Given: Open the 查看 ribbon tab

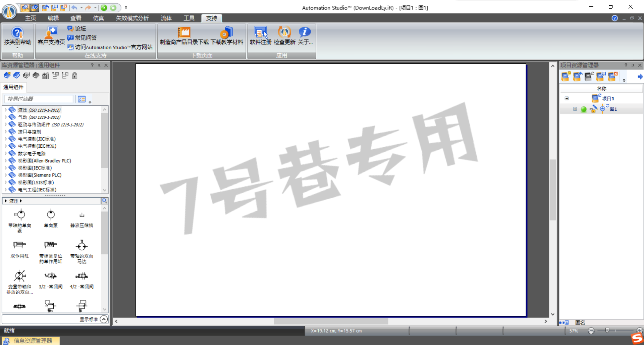Looking at the screenshot, I should click(x=75, y=18).
